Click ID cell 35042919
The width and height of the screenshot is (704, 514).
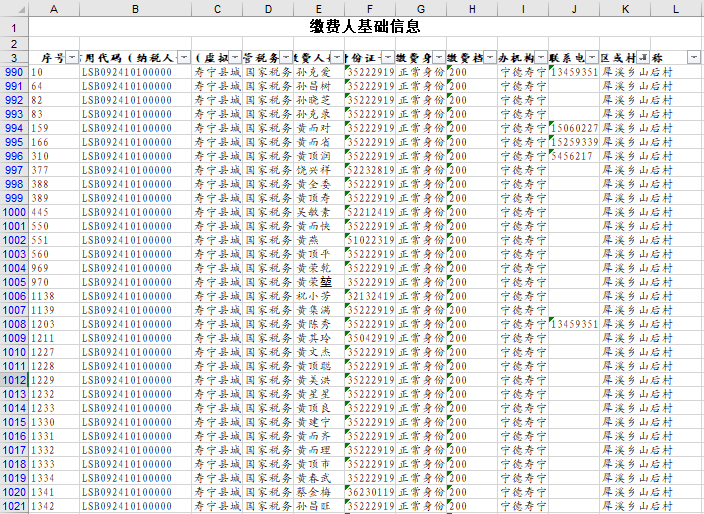point(370,338)
